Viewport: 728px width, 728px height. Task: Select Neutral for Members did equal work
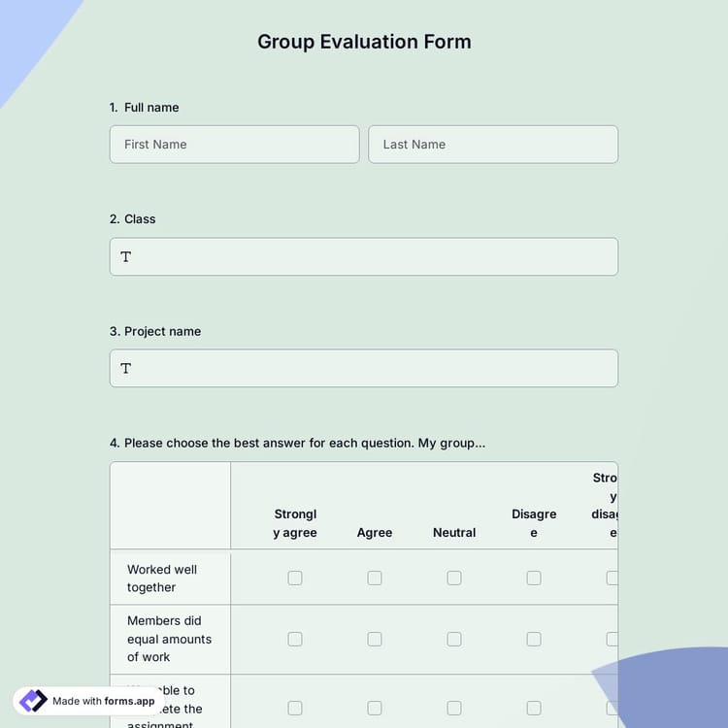coord(454,639)
